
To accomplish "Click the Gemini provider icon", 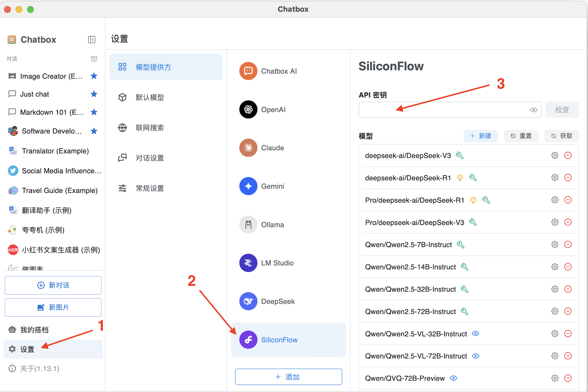I will [248, 186].
